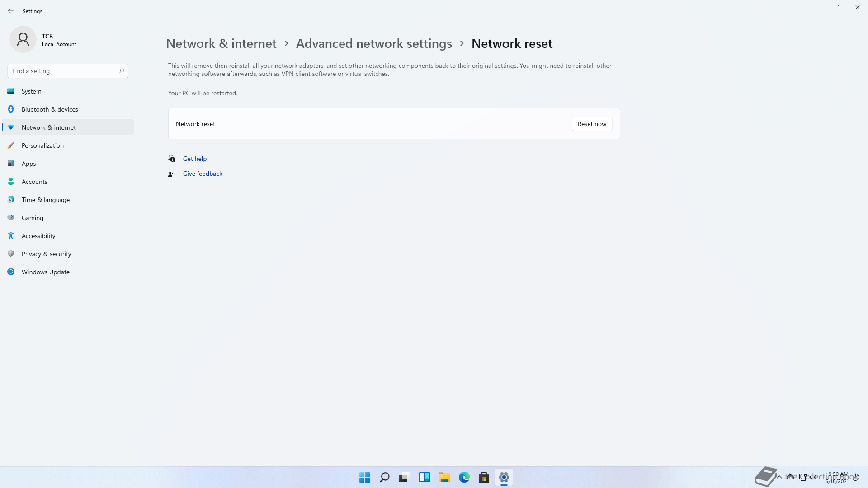Open Personalization settings
The width and height of the screenshot is (868, 488).
pos(68,145)
